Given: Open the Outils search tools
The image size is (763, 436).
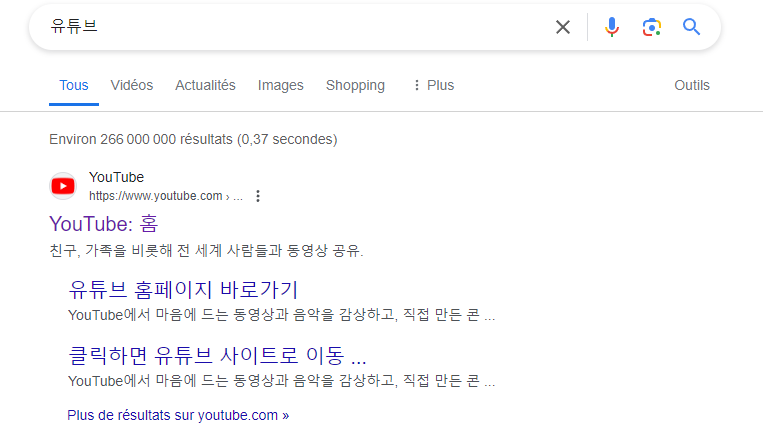Looking at the screenshot, I should tap(692, 85).
